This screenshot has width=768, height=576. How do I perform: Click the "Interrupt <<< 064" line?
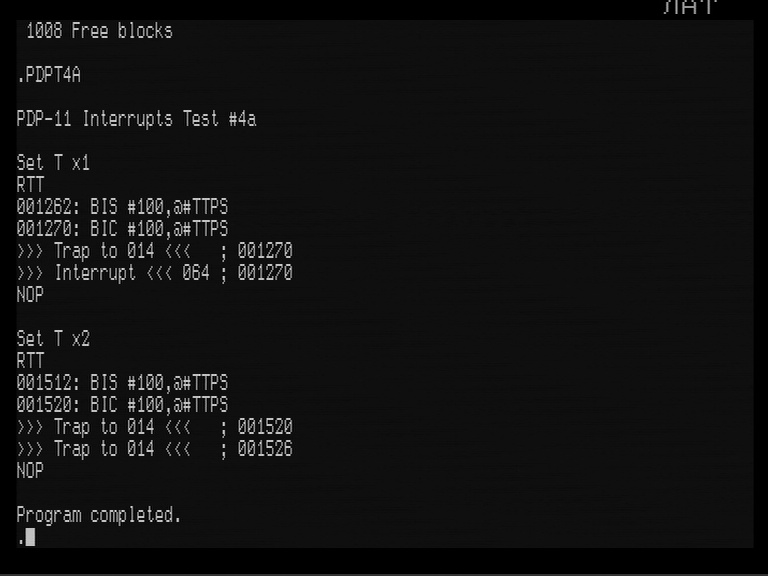(x=154, y=273)
